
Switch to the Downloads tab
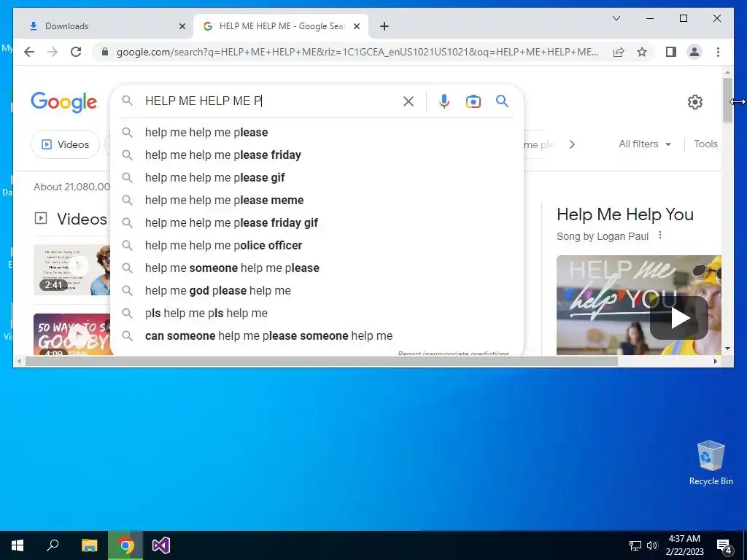point(104,26)
